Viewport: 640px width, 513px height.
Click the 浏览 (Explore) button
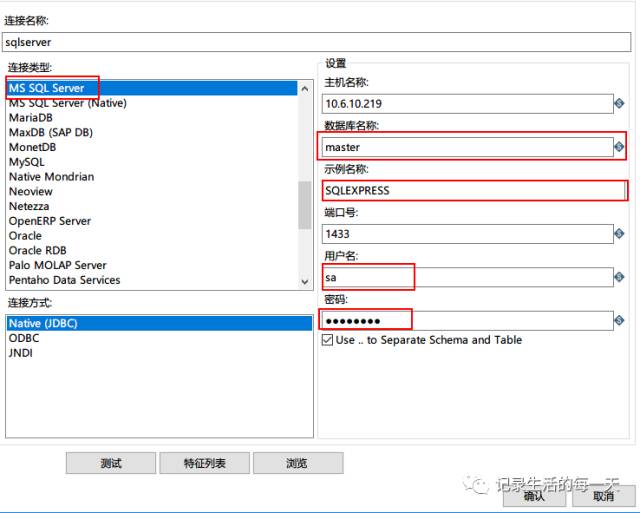coord(298,463)
